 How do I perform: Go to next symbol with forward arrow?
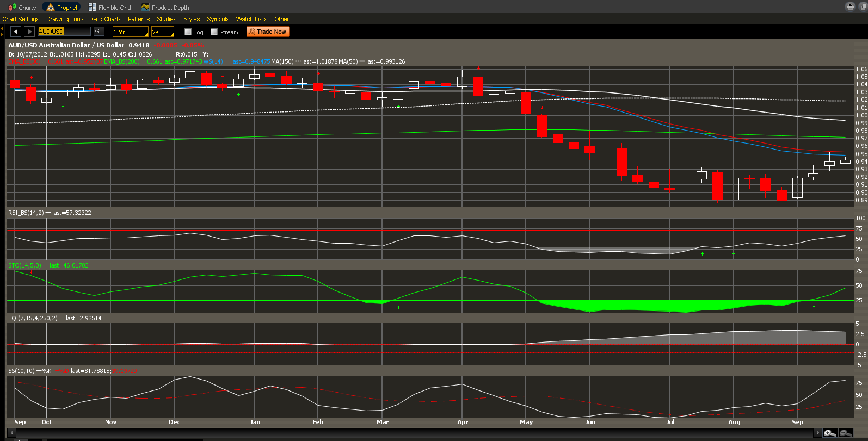pyautogui.click(x=30, y=32)
